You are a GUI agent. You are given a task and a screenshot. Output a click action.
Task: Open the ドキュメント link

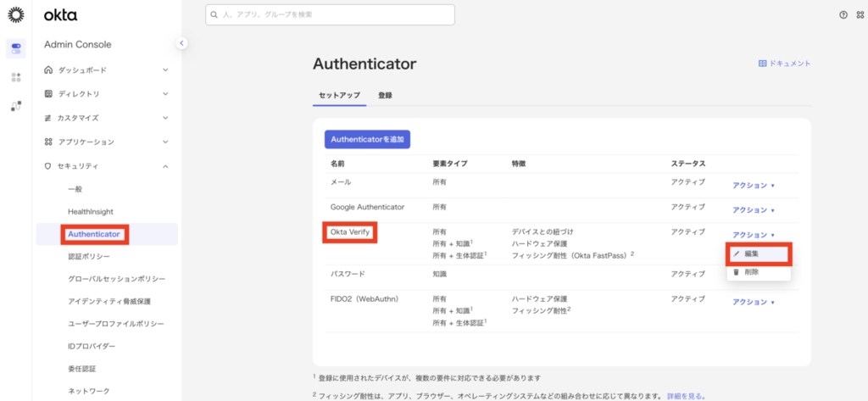[784, 64]
